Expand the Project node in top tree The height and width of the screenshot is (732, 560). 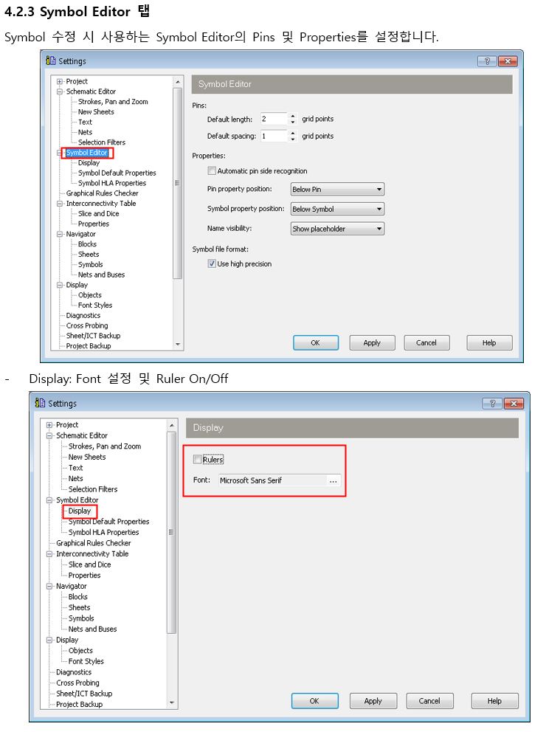(x=60, y=81)
